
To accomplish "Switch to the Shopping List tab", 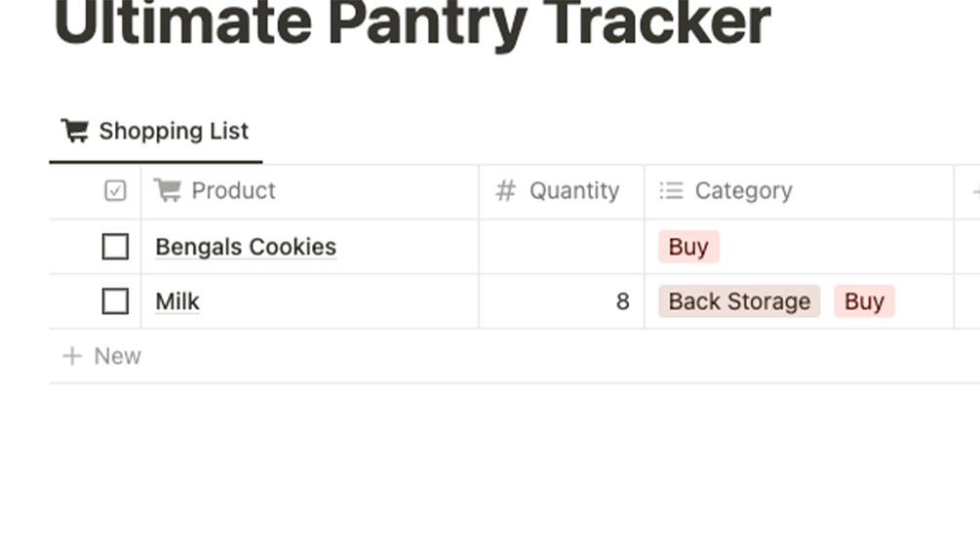I will pyautogui.click(x=174, y=132).
